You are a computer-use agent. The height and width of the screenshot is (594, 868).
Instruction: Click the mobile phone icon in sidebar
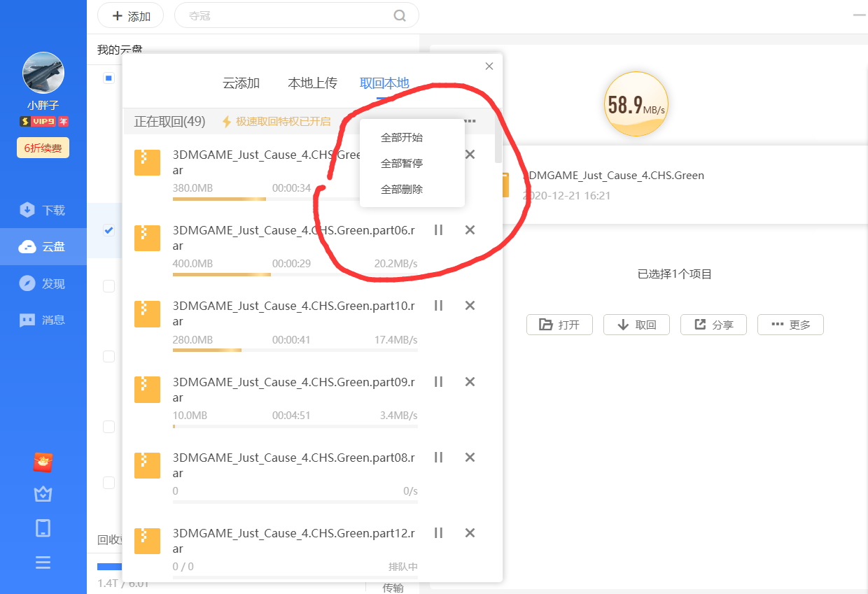pos(43,528)
